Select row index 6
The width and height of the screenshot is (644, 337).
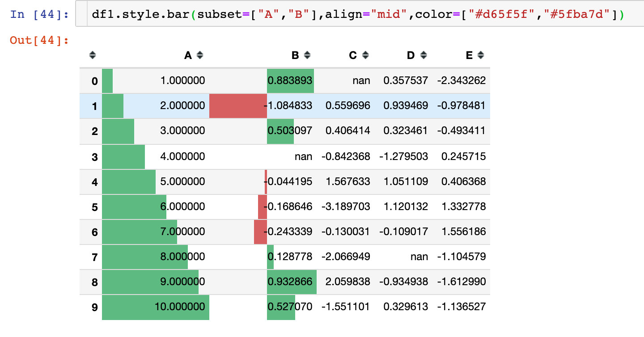(x=94, y=232)
